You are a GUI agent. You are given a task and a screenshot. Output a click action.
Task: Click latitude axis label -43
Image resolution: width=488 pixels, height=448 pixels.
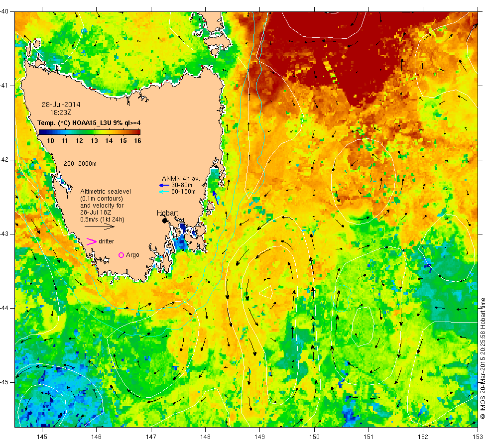(x=4, y=234)
